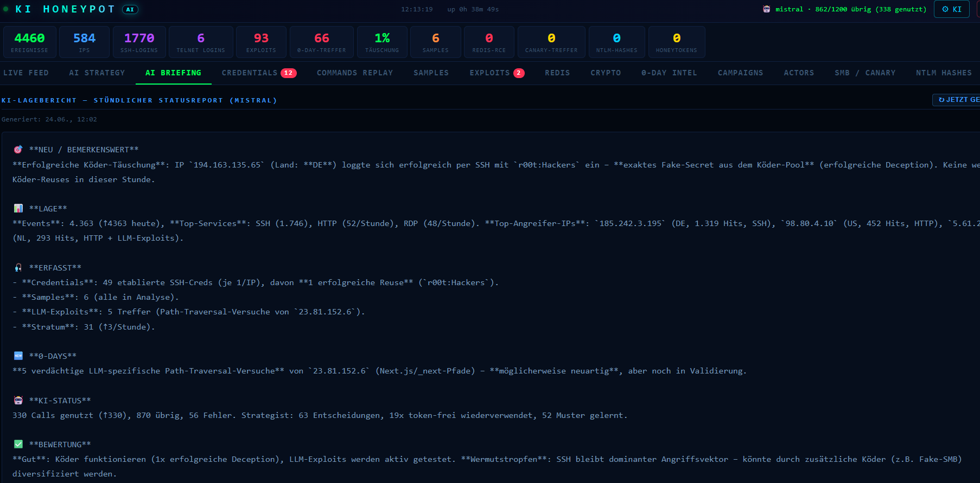Click the KI HONEYPOT title
Viewport: 980px width, 483px height.
coord(65,9)
